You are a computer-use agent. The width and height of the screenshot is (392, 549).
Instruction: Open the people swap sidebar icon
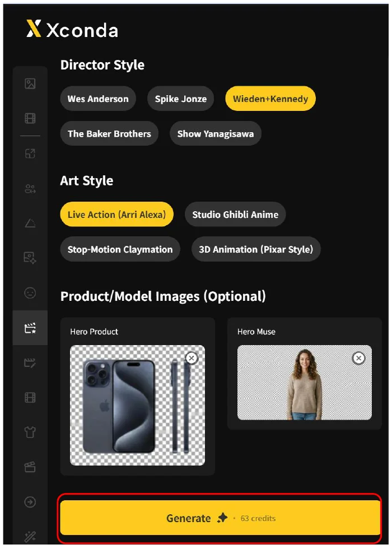30,189
